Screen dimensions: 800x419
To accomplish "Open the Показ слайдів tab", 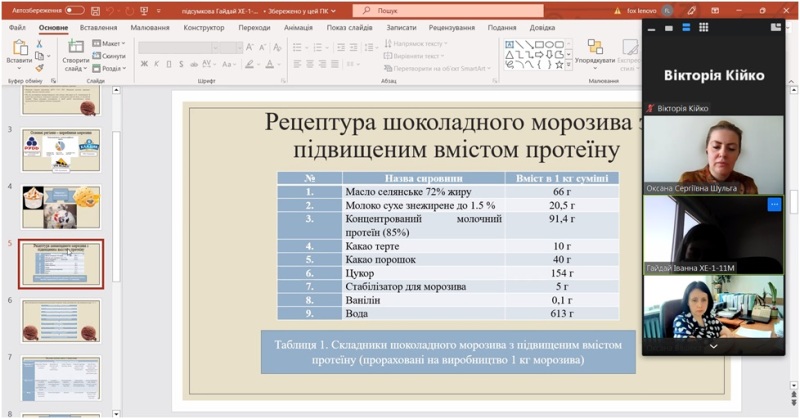I will tap(349, 28).
